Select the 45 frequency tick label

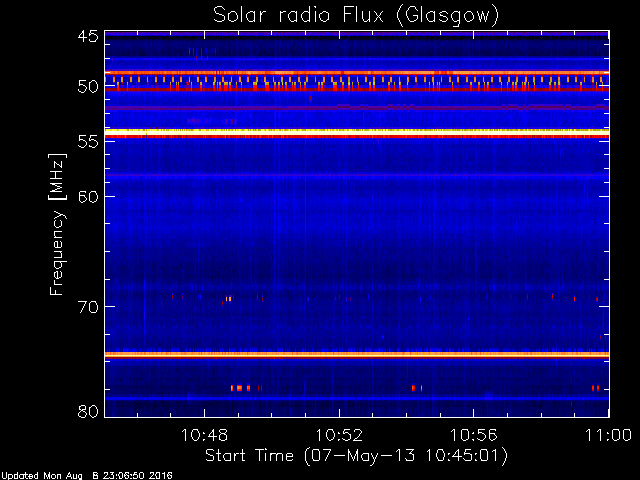88,36
